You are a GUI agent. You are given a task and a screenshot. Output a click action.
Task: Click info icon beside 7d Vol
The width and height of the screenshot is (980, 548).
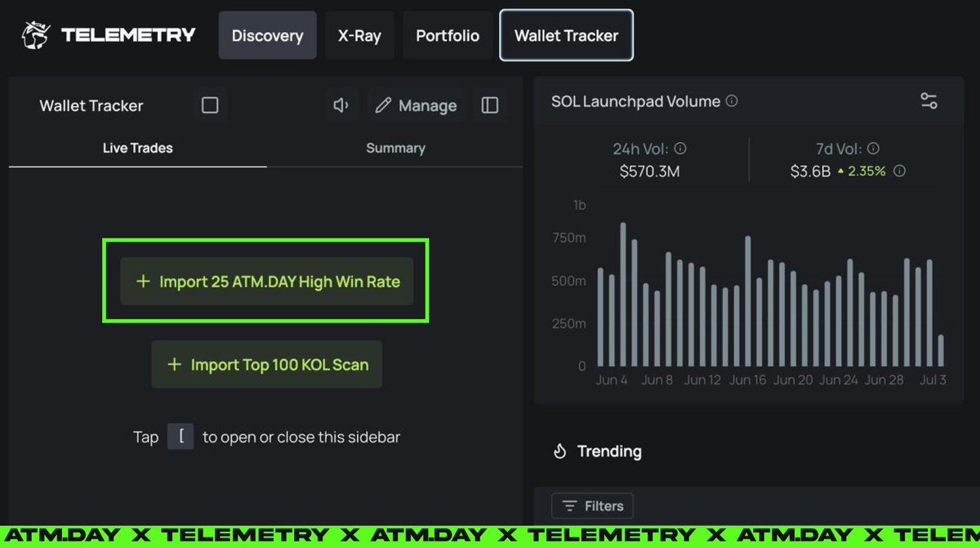873,149
